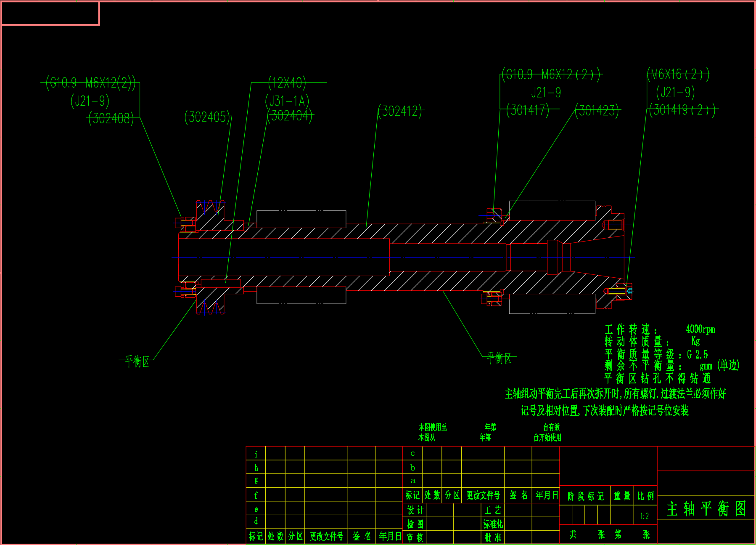Click the (302405) part number label
The image size is (756, 545).
coord(208,117)
